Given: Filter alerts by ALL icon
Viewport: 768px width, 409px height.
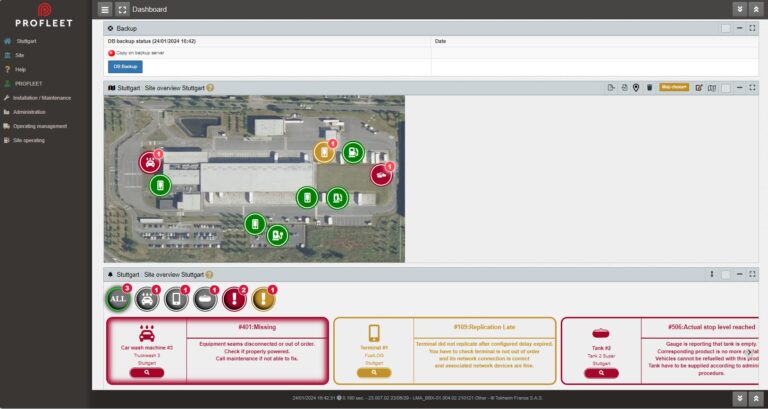Looking at the screenshot, I should pyautogui.click(x=118, y=299).
